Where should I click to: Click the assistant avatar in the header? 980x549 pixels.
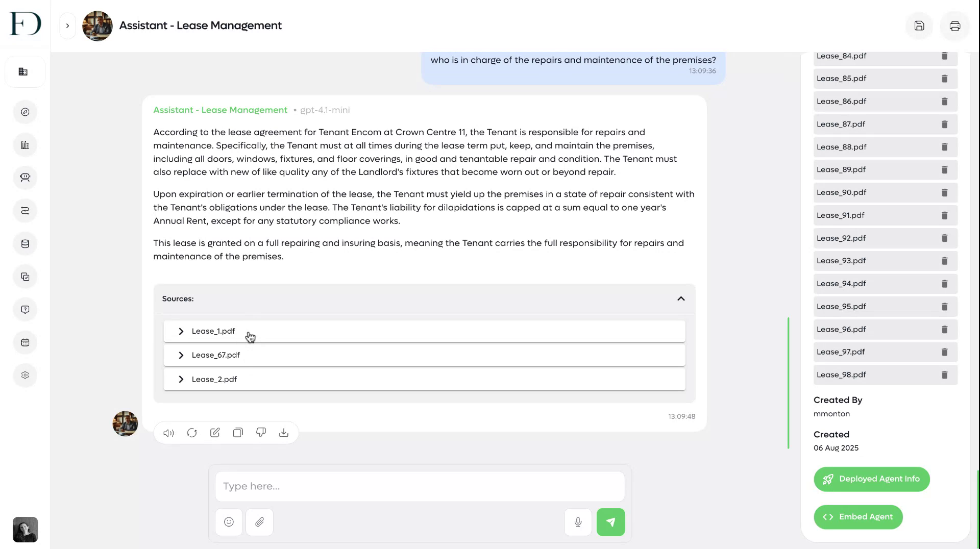click(x=97, y=26)
